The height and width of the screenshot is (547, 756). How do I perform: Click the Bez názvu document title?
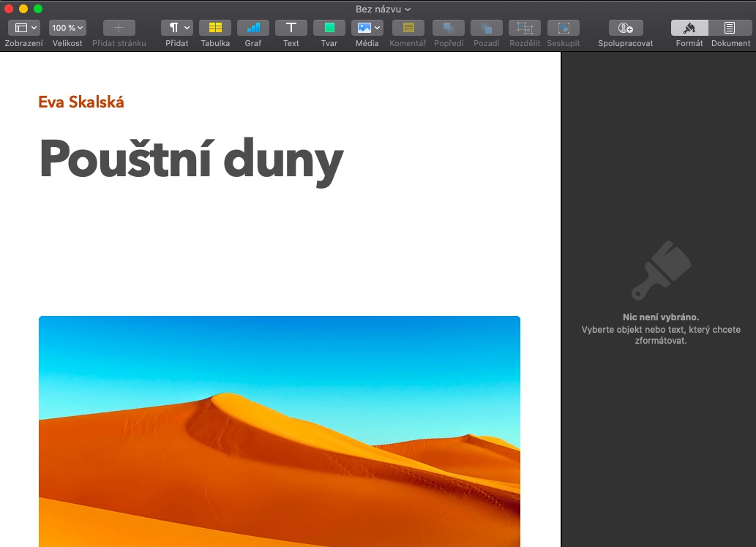[x=378, y=9]
